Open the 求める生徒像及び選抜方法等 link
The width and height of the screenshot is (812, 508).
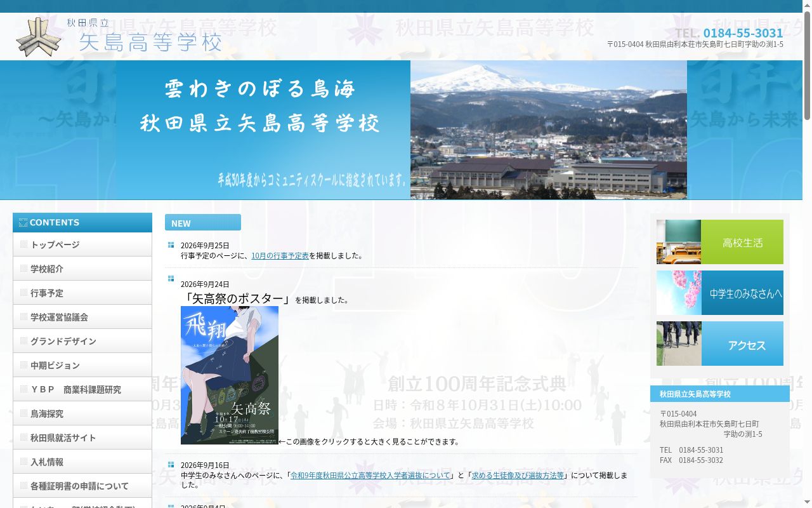click(518, 476)
